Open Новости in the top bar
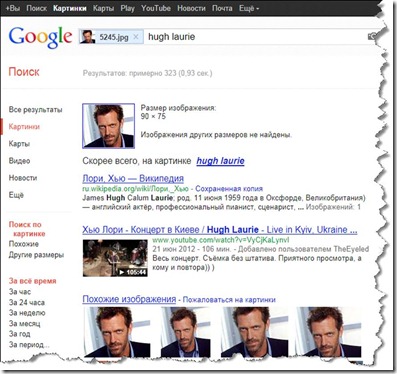This screenshot has width=397, height=374. 191,8
